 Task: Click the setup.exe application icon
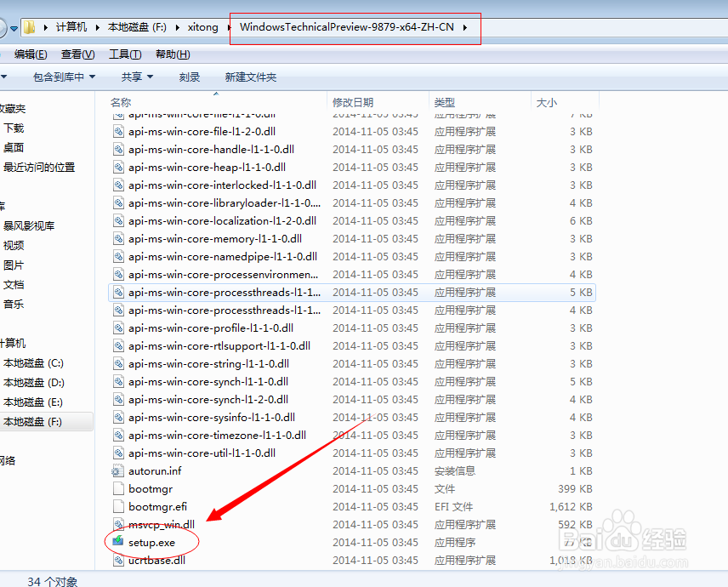pyautogui.click(x=118, y=542)
